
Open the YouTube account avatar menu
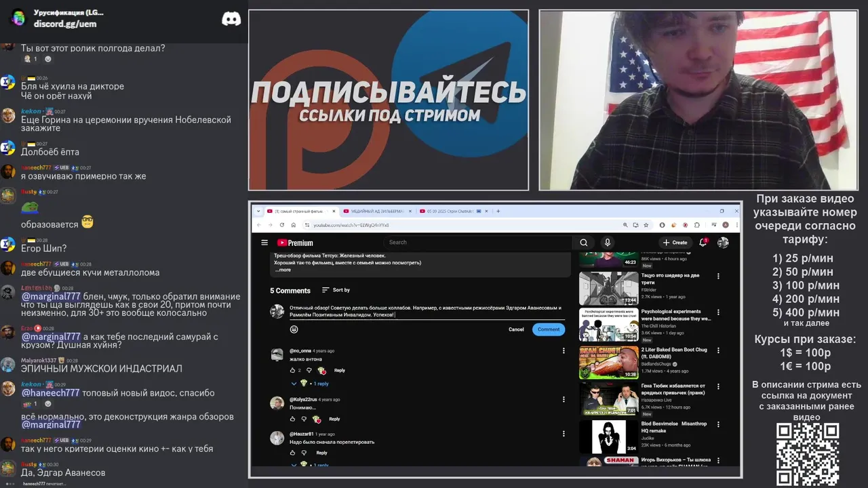[x=723, y=243]
